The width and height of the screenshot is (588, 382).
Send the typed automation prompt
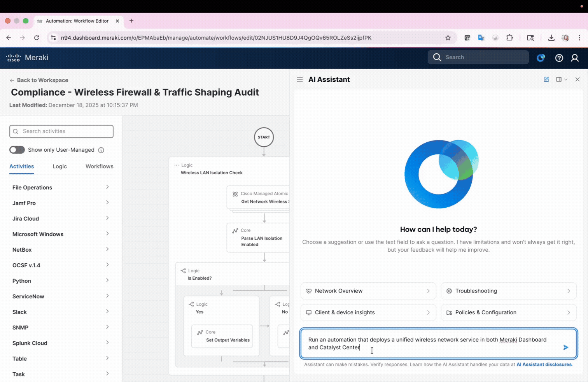coord(566,347)
